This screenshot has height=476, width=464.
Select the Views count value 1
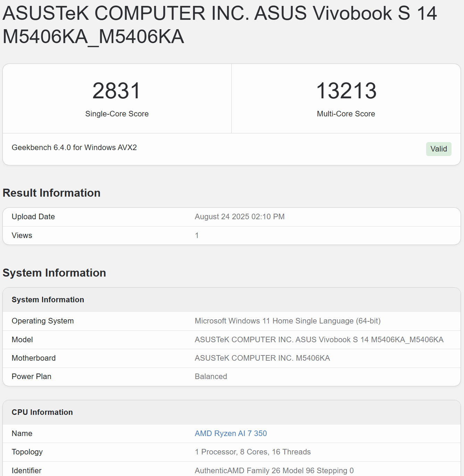(x=197, y=236)
